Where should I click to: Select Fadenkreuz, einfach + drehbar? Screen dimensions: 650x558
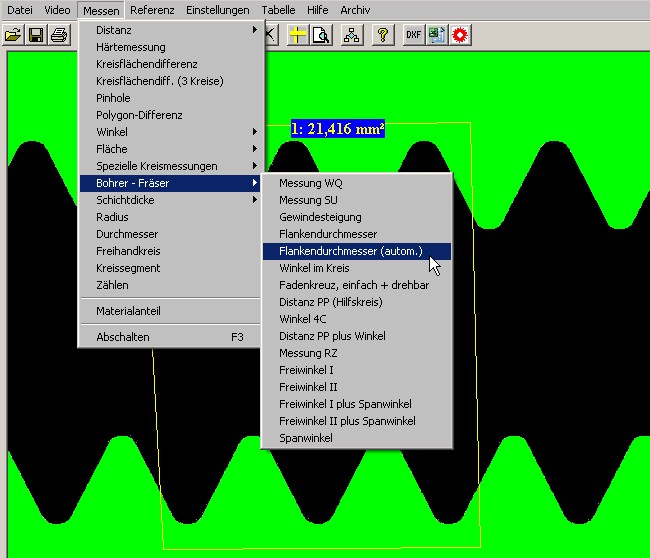[357, 285]
